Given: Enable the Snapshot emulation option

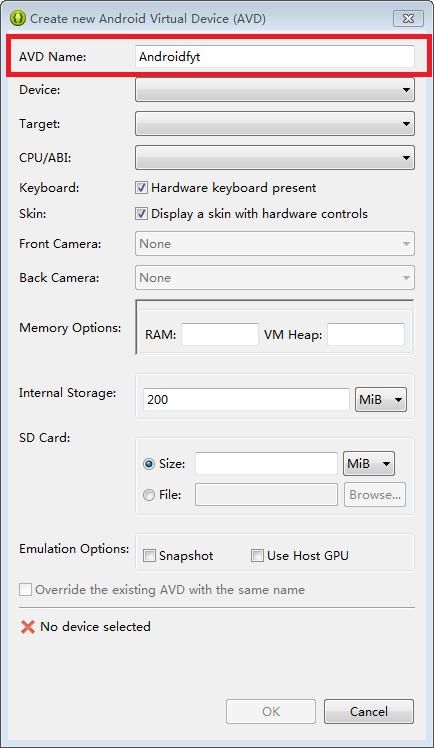Looking at the screenshot, I should click(150, 556).
